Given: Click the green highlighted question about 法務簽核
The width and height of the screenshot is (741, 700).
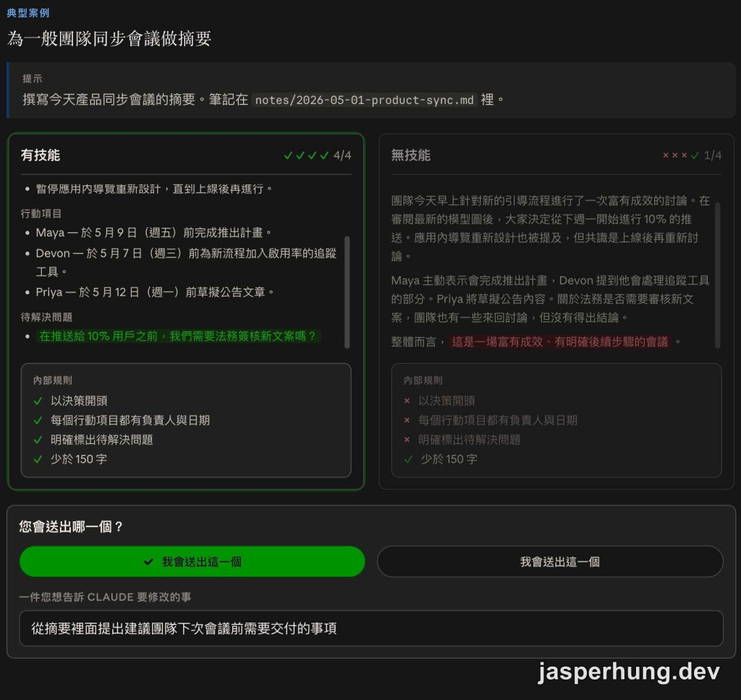Looking at the screenshot, I should (x=178, y=336).
